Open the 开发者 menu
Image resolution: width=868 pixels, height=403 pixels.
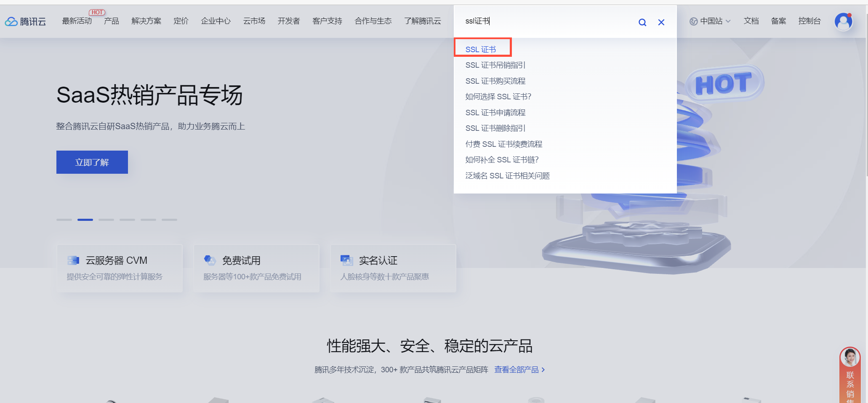[x=288, y=21]
